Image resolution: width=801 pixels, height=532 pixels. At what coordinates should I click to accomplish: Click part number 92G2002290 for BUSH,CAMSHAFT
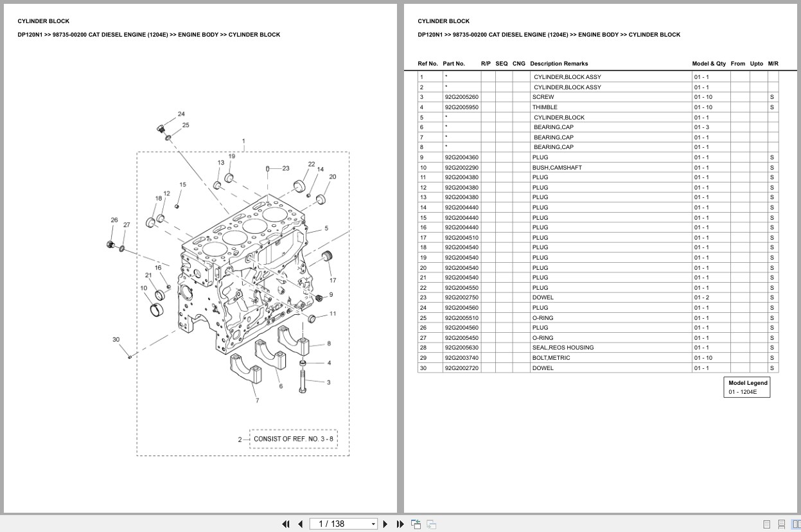(x=459, y=167)
